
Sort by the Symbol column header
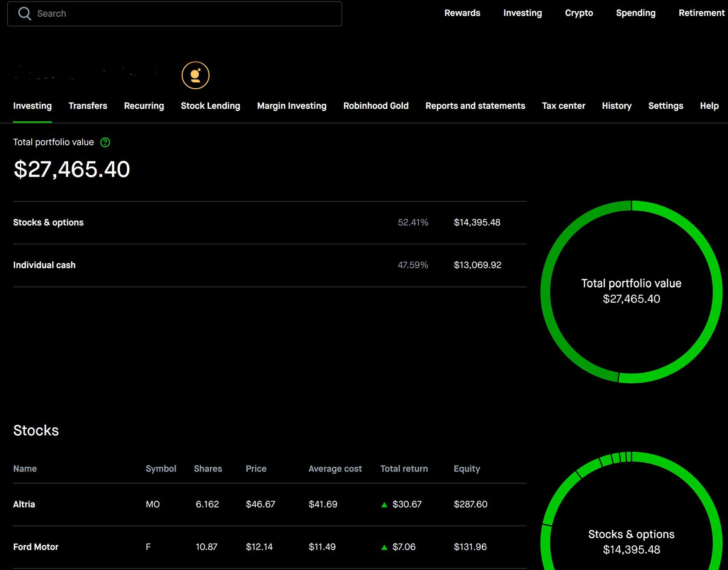coord(161,469)
